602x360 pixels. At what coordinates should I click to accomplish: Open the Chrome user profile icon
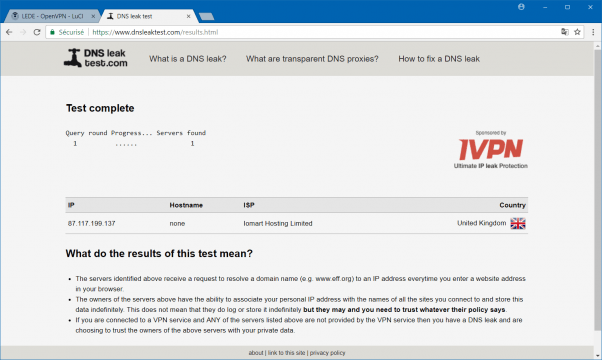521,7
